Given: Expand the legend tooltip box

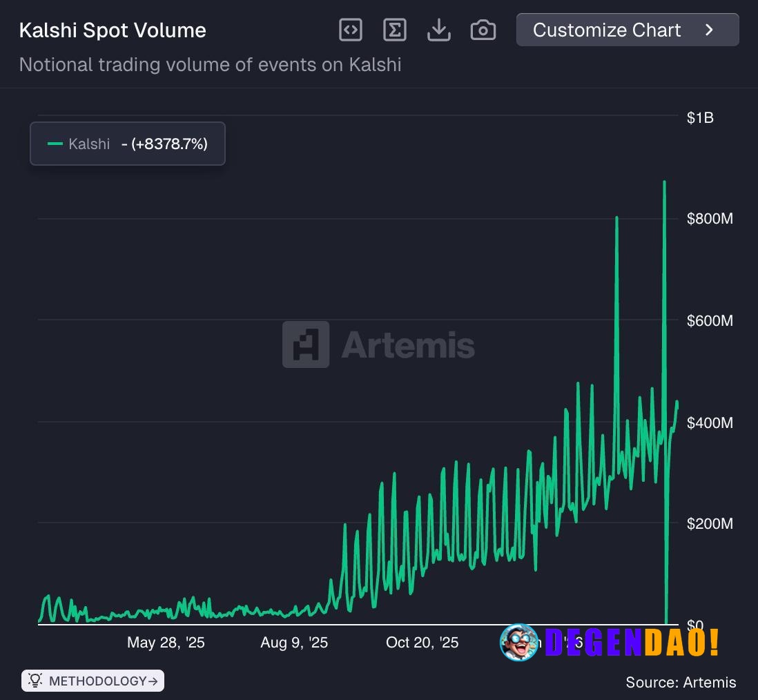Looking at the screenshot, I should pos(127,144).
